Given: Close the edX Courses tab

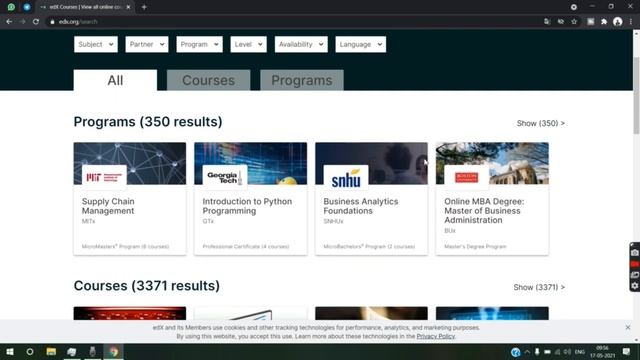Looking at the screenshot, I should point(128,7).
